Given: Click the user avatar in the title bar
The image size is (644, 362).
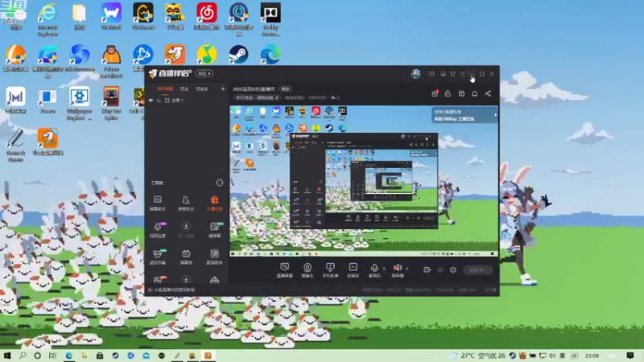Looking at the screenshot, I should click(415, 73).
